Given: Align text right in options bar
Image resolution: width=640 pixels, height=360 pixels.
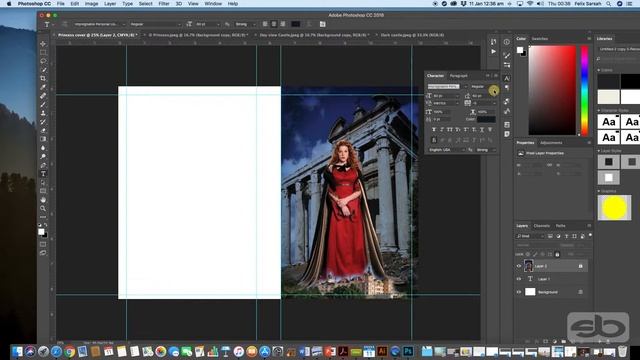Looking at the screenshot, I should tap(282, 24).
